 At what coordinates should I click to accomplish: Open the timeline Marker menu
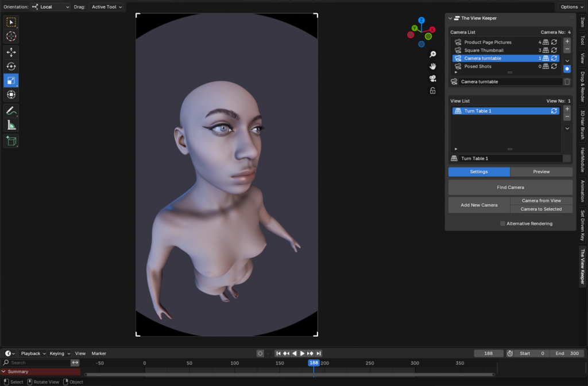99,353
